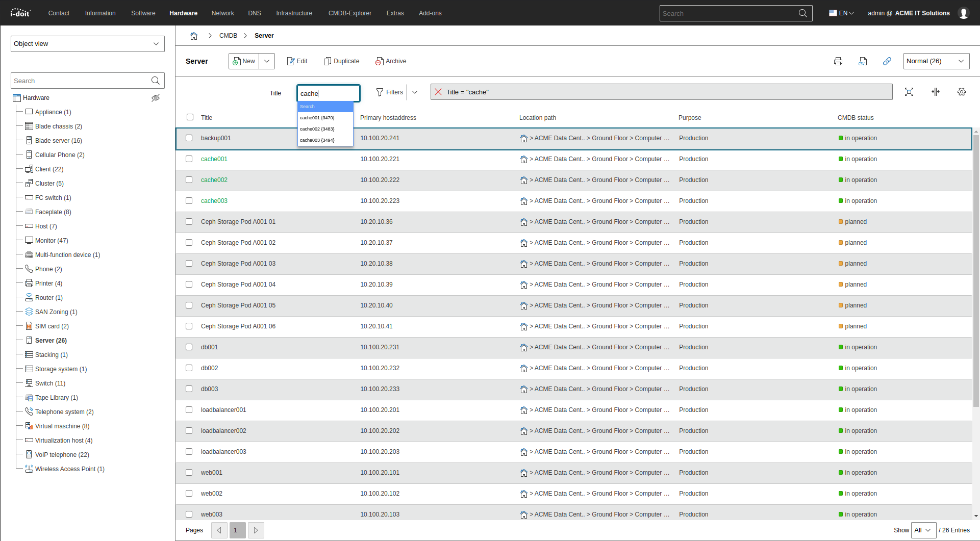Open the Network menu
Screen dimensions: 980x541
click(x=223, y=13)
